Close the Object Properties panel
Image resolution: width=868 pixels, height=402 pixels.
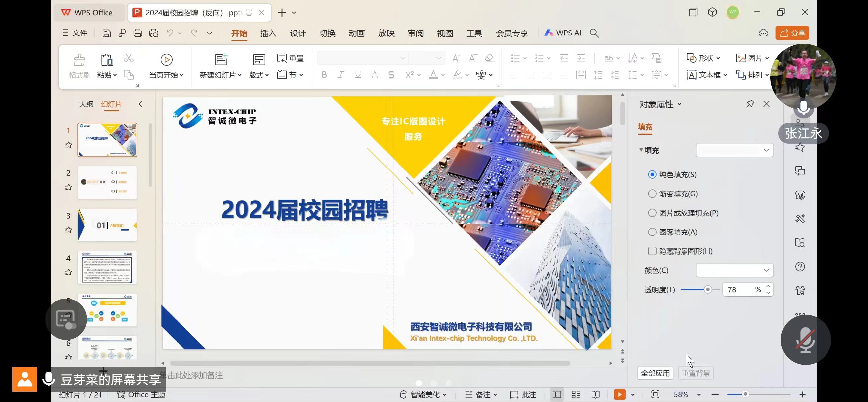(x=766, y=104)
